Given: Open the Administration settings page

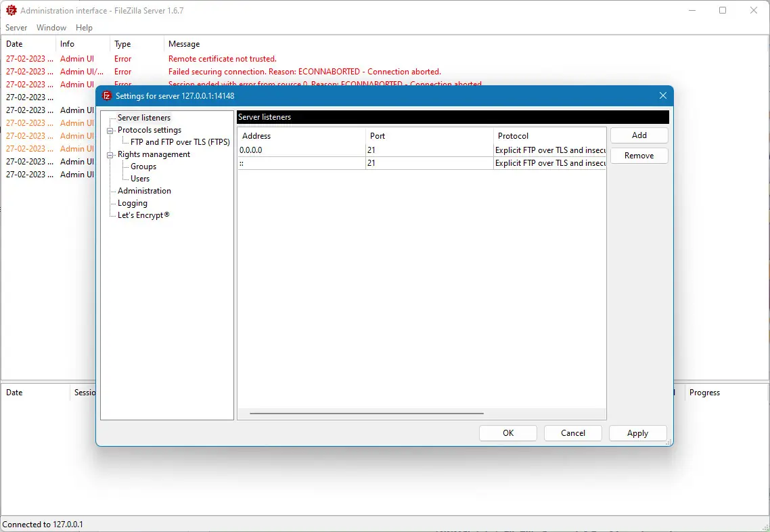Looking at the screenshot, I should (x=144, y=191).
